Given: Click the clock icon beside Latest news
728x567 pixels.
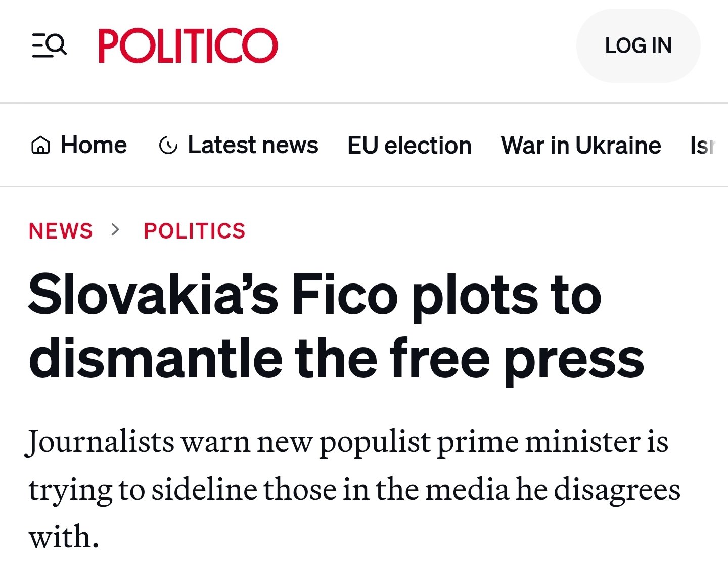Looking at the screenshot, I should point(168,146).
